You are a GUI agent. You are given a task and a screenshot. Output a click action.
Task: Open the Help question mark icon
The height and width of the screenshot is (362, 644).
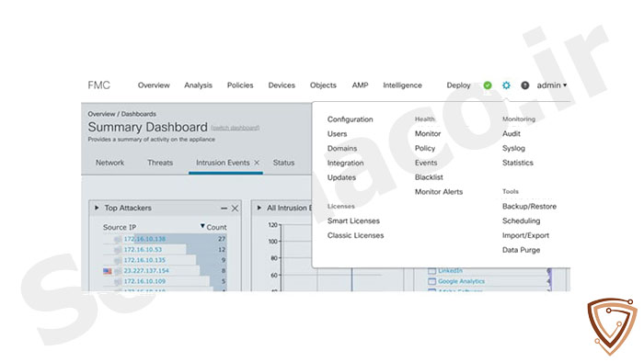point(525,85)
